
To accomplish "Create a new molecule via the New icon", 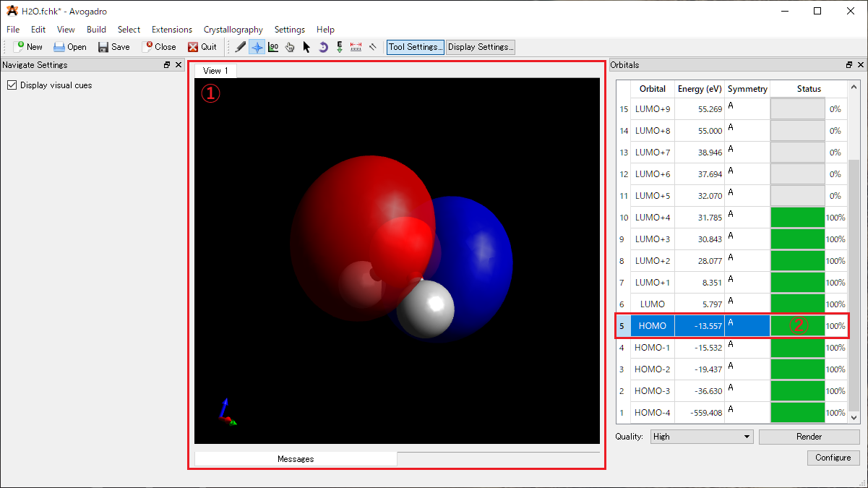I will coord(28,46).
